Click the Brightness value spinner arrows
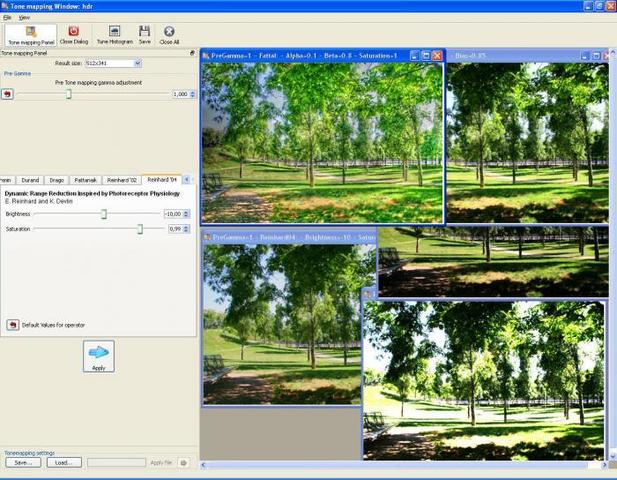 coord(187,214)
